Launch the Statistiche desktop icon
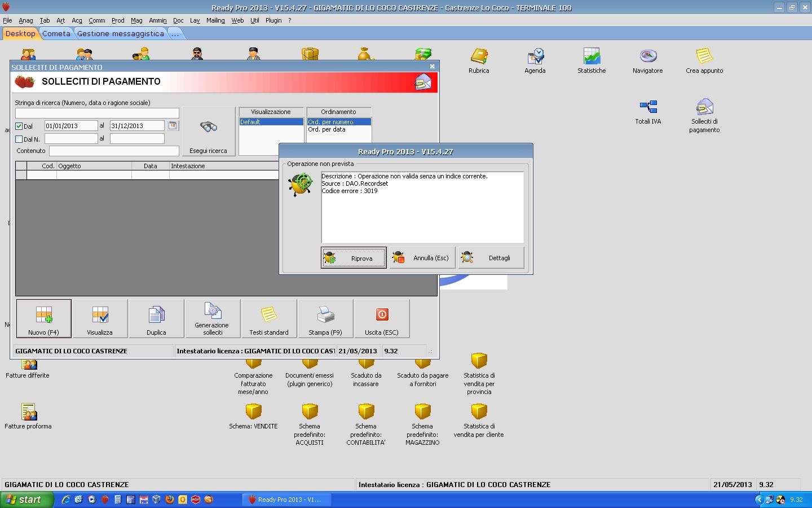The width and height of the screenshot is (812, 508). click(592, 60)
